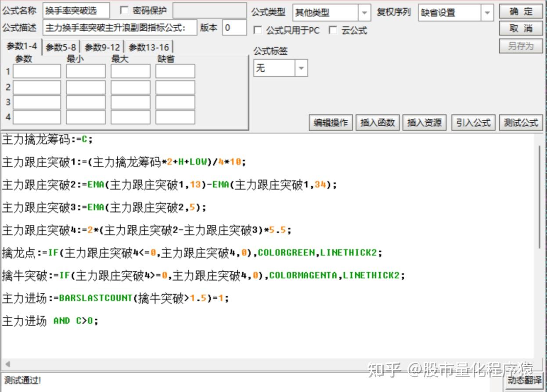The height and width of the screenshot is (392, 547).
Task: Click the 插入资源 button
Action: click(425, 123)
